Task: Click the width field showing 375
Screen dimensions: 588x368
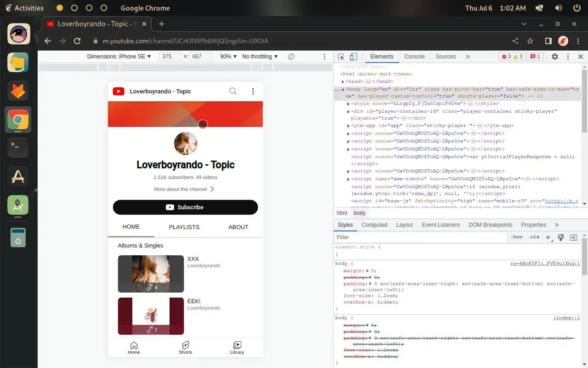Action: (170, 57)
